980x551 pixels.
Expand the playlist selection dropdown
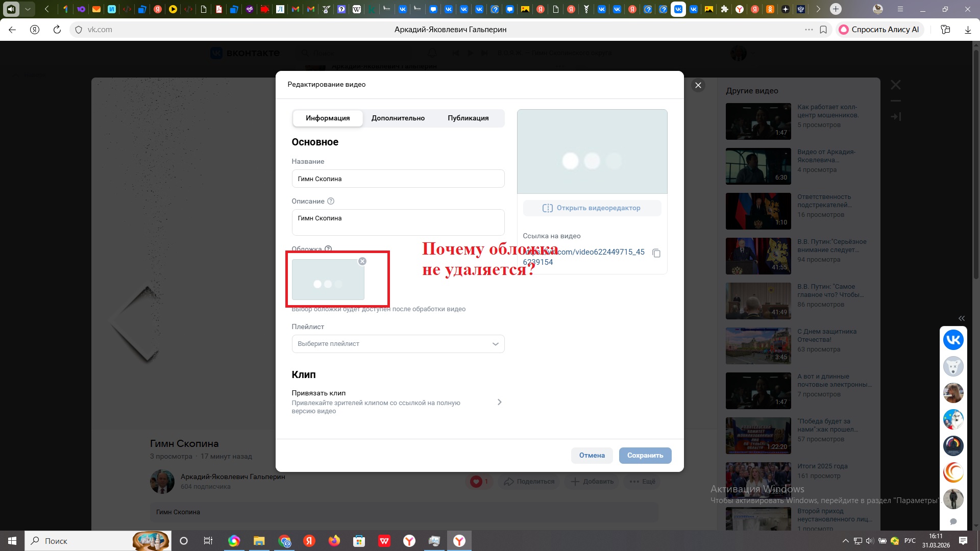[398, 344]
